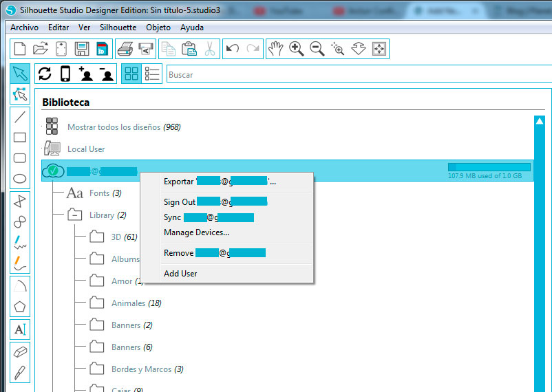Click the Add User icon
The height and width of the screenshot is (392, 552).
(86, 74)
